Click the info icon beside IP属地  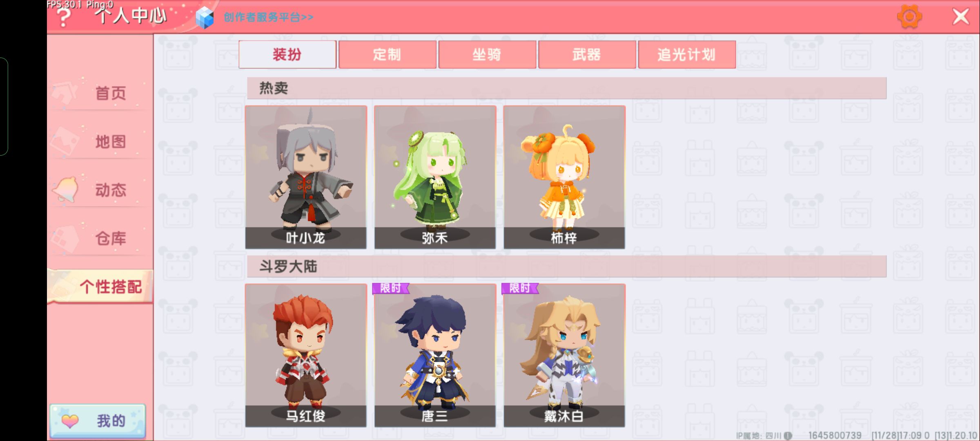788,436
